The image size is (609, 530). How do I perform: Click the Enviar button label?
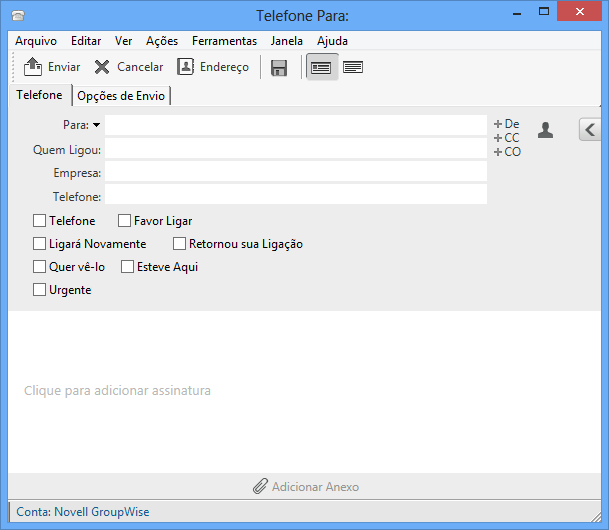coord(64,67)
